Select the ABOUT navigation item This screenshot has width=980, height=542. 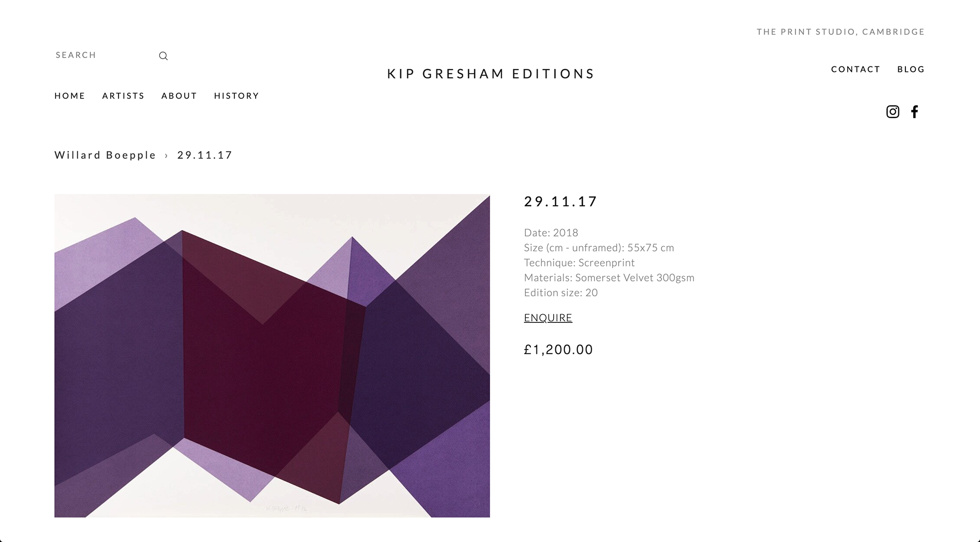pyautogui.click(x=179, y=96)
